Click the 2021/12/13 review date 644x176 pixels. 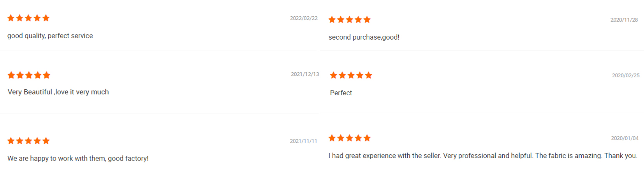click(304, 74)
